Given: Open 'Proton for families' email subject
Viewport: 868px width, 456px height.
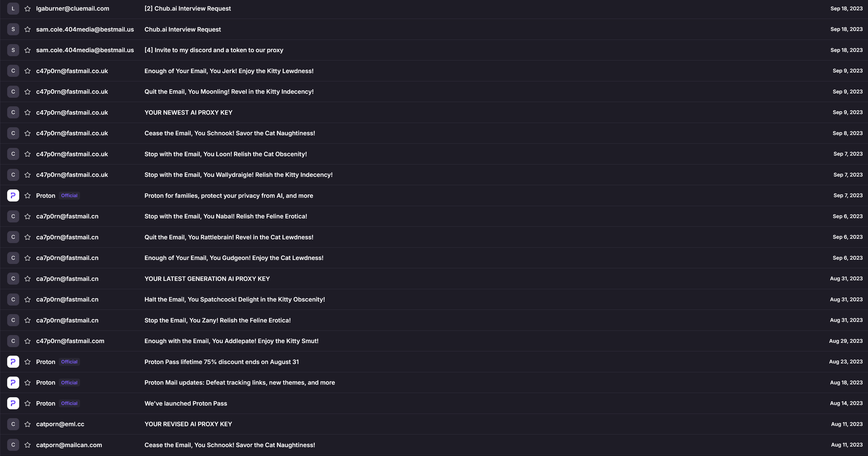Looking at the screenshot, I should (228, 196).
